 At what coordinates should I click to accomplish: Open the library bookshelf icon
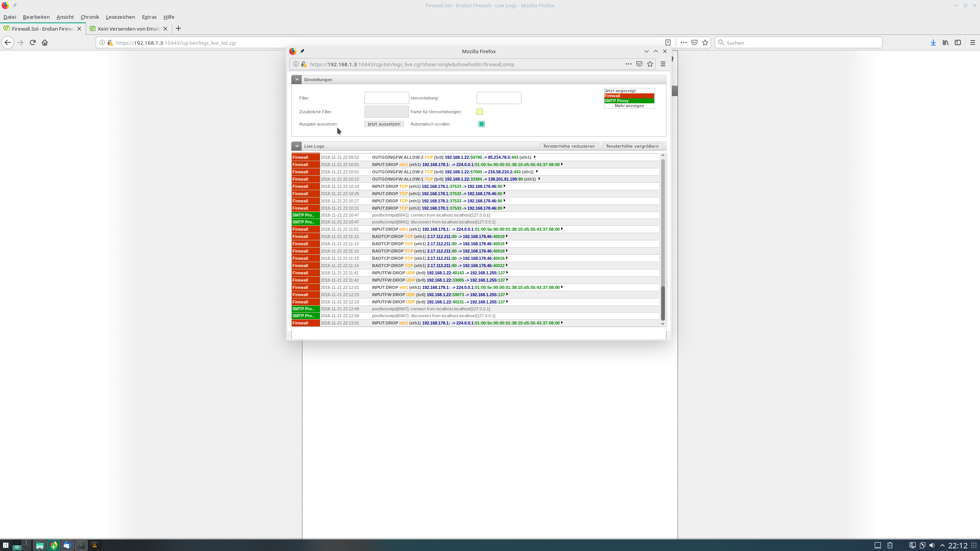click(946, 42)
